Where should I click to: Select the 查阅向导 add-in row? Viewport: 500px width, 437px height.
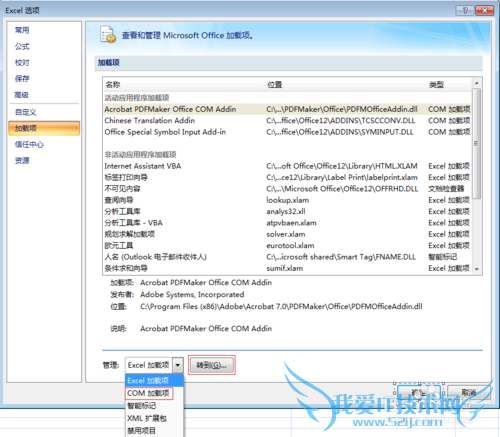[x=287, y=200]
